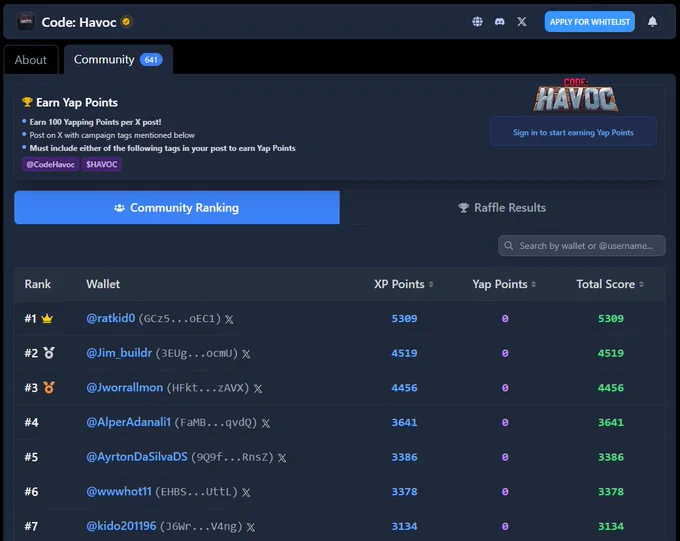Screen dimensions: 680x541
Task: Click the Wallet column header
Action: point(103,284)
